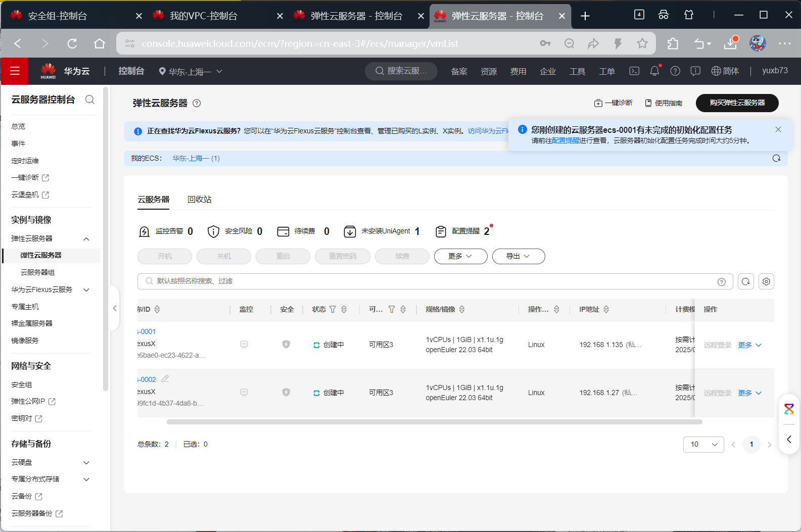
Task: Open 费用 in top navigation
Action: pos(518,71)
